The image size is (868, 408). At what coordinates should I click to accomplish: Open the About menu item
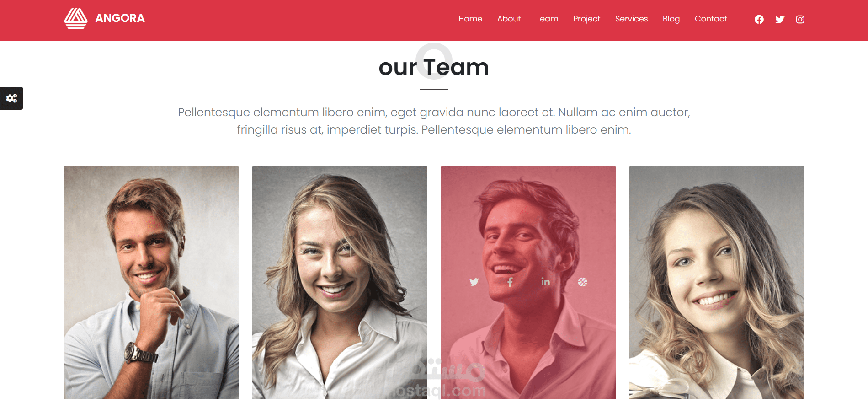tap(509, 19)
